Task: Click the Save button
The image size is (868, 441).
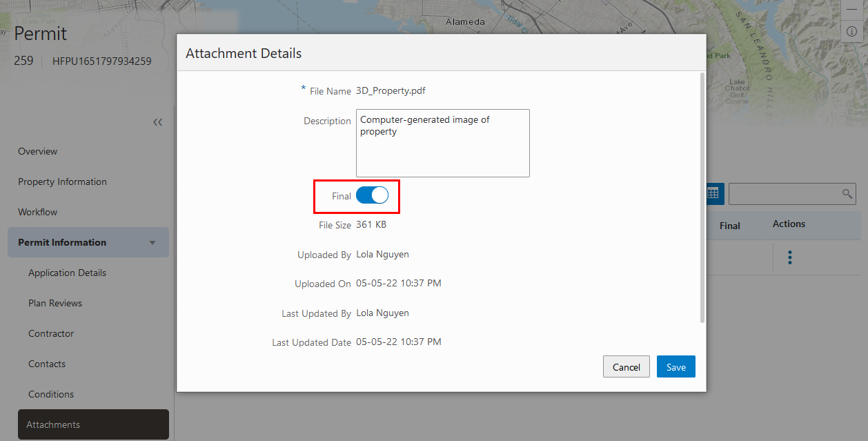Action: 675,367
